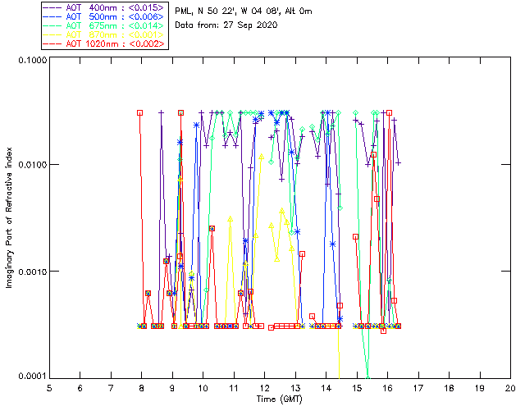Click the Time (GMT) axis title
Image resolution: width=525 pixels, height=420 pixels.
pyautogui.click(x=280, y=399)
